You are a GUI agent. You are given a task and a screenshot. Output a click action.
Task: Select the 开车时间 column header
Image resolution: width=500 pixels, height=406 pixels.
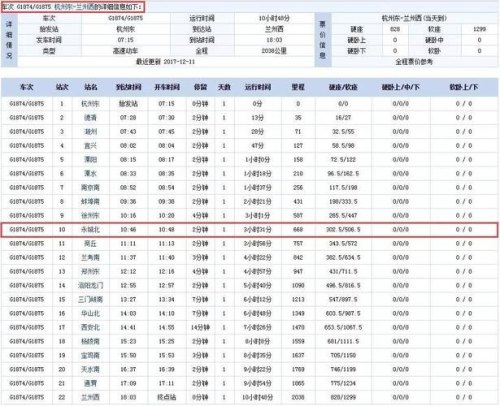tap(167, 87)
